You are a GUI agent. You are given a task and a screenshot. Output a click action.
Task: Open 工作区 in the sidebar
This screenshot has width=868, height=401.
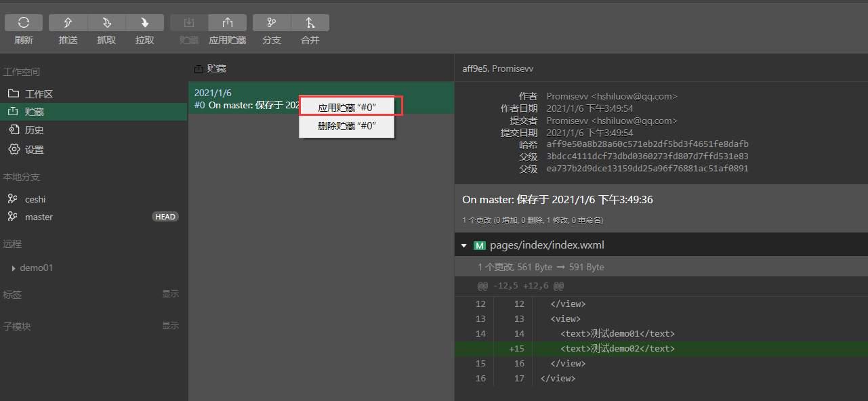(x=94, y=94)
